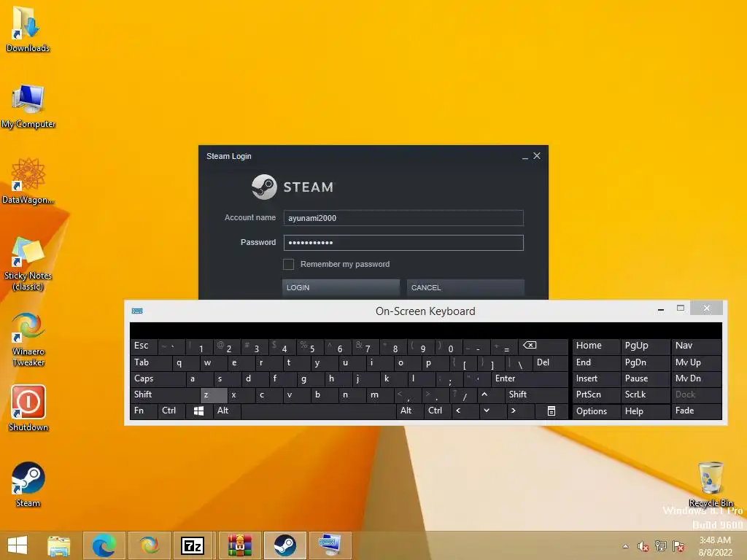This screenshot has width=747, height=560.
Task: Open the 7-Zip taskbar icon
Action: [193, 545]
